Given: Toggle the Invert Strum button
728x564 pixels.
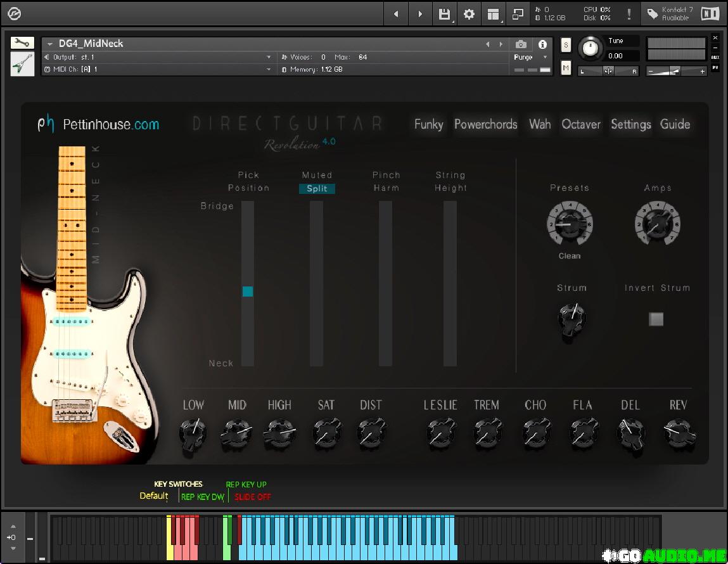Looking at the screenshot, I should coord(656,319).
